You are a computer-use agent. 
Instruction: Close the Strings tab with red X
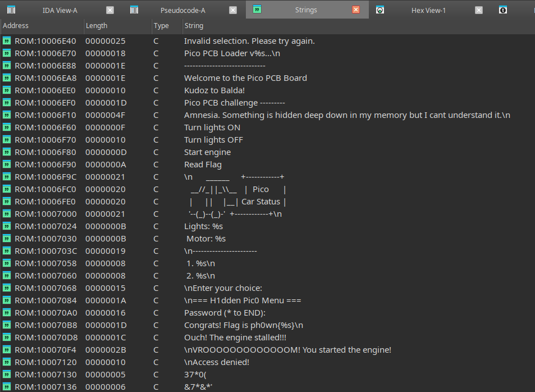356,10
